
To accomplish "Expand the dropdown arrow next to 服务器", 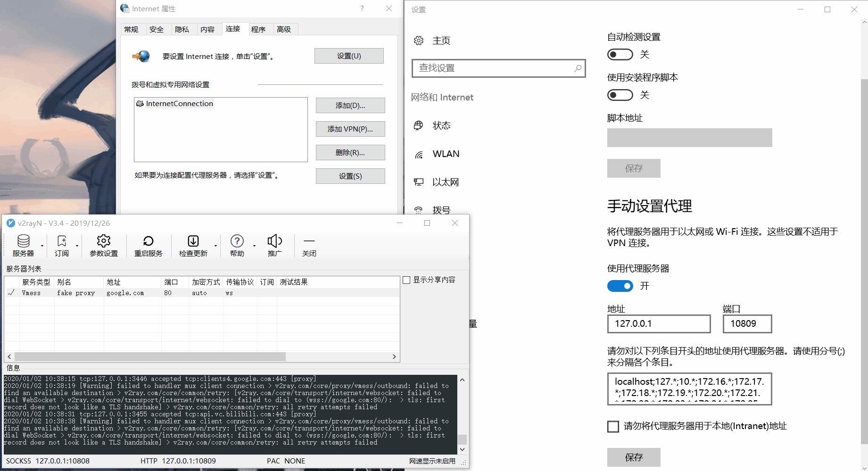I will [x=41, y=246].
